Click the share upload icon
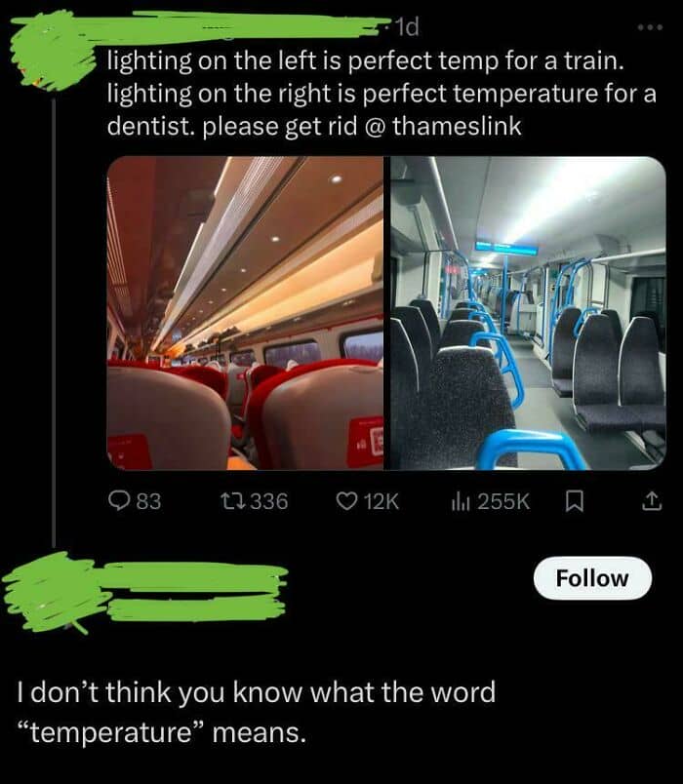This screenshot has width=683, height=784. coord(652,501)
